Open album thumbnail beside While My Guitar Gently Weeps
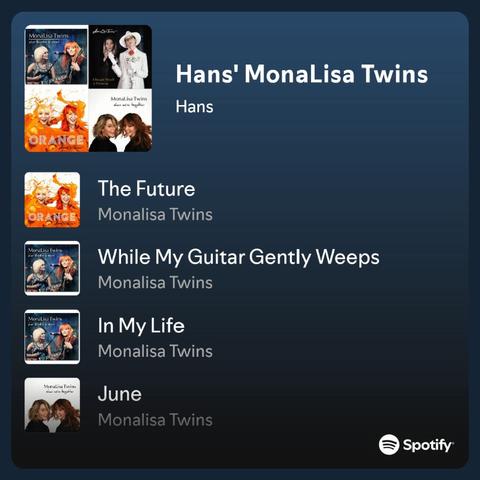The width and height of the screenshot is (480, 480). point(52,268)
